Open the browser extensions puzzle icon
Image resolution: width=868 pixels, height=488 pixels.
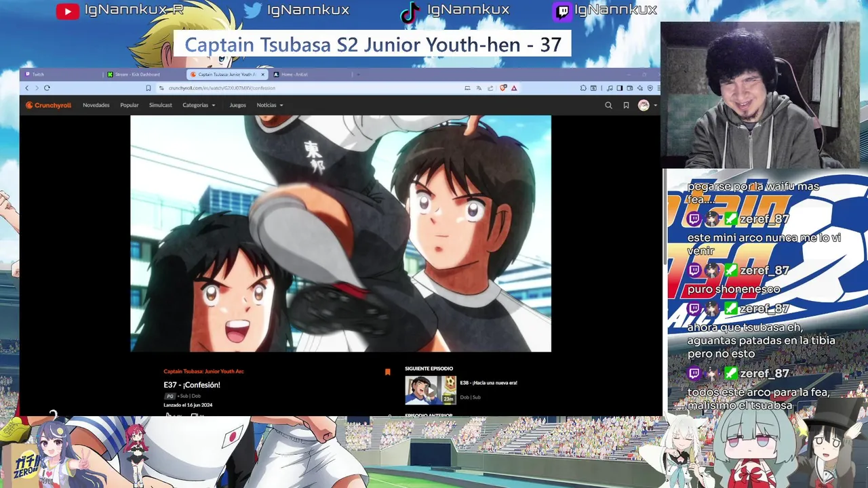pos(583,88)
